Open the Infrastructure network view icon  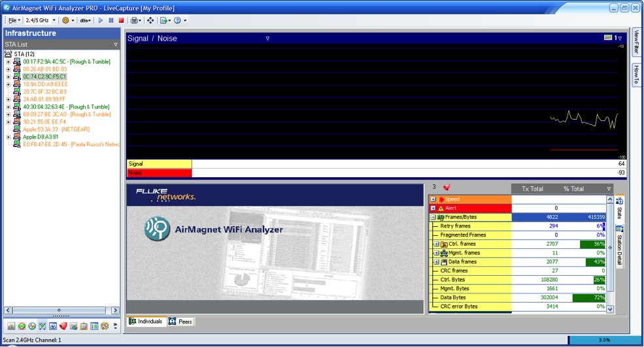tap(42, 326)
